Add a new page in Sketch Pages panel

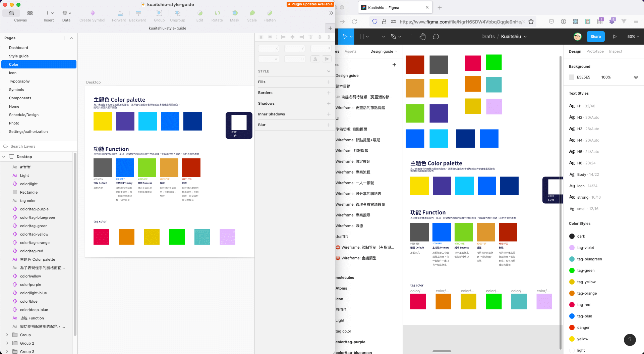(x=64, y=38)
